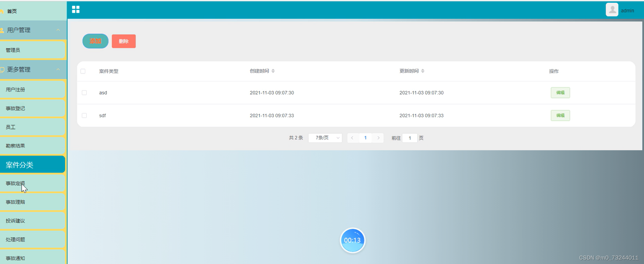Click the grid menu icon in top bar
Image resolution: width=644 pixels, height=264 pixels.
pos(76,9)
